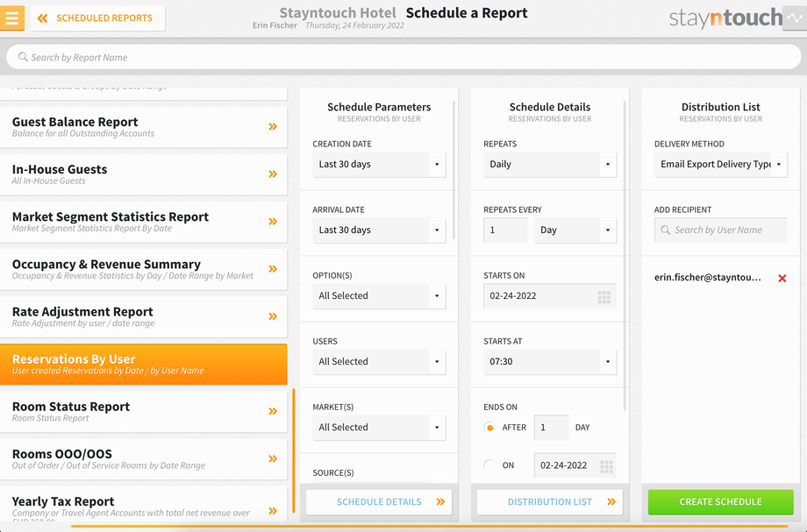The image size is (807, 532).
Task: Click the Schedule Details button
Action: pyautogui.click(x=379, y=501)
